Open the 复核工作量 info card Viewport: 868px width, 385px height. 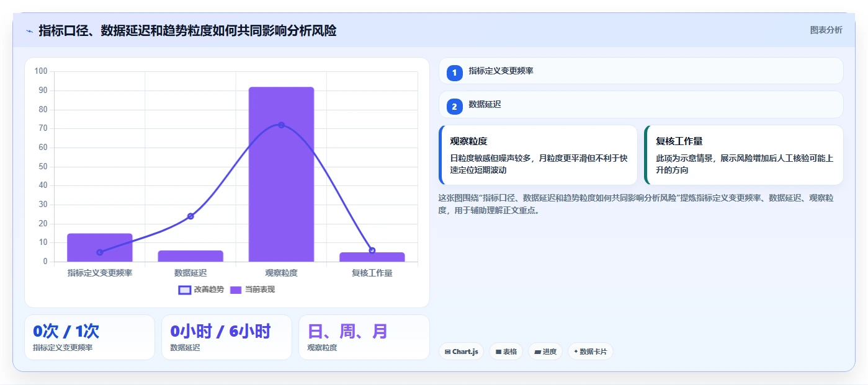tap(744, 155)
